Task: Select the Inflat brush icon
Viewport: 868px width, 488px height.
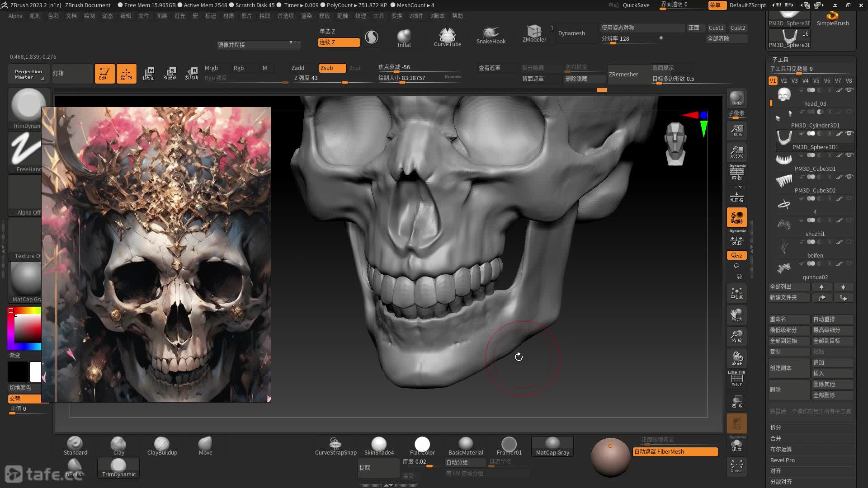Action: (x=404, y=38)
